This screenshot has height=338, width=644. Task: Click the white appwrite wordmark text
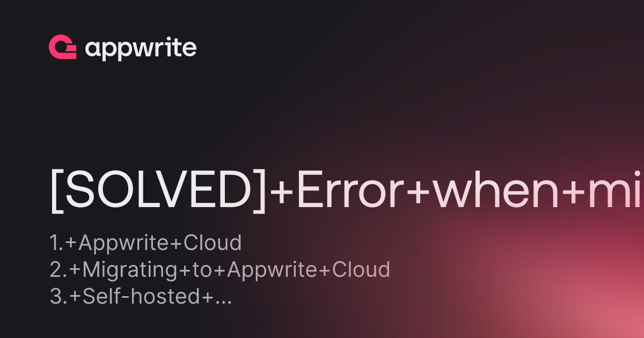coord(141,49)
